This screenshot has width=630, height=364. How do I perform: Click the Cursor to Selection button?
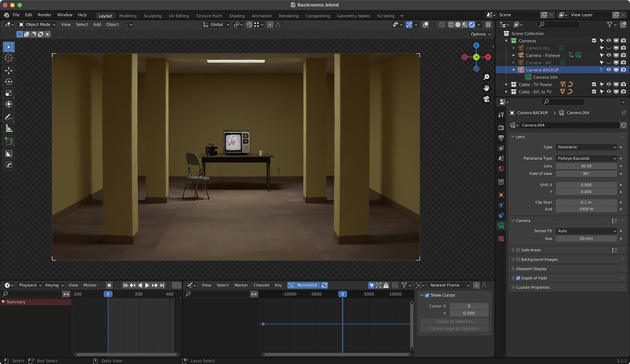click(x=454, y=321)
